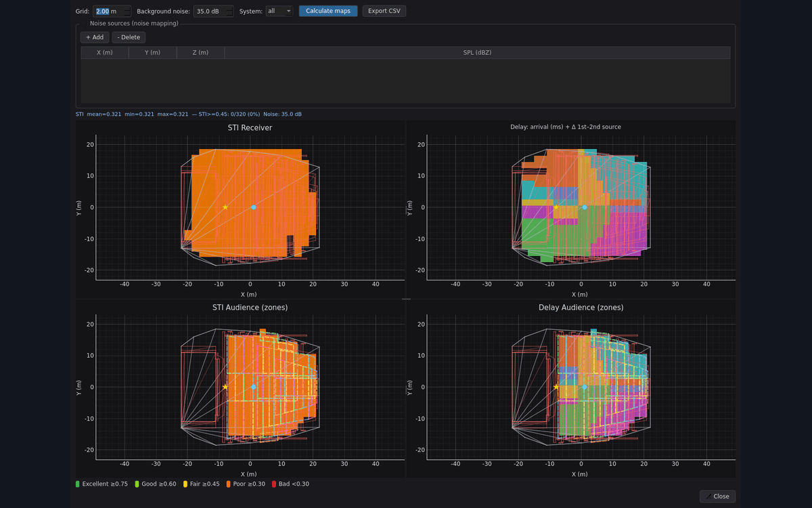Image resolution: width=812 pixels, height=508 pixels.
Task: Close the dialog with the Close button
Action: tap(717, 496)
